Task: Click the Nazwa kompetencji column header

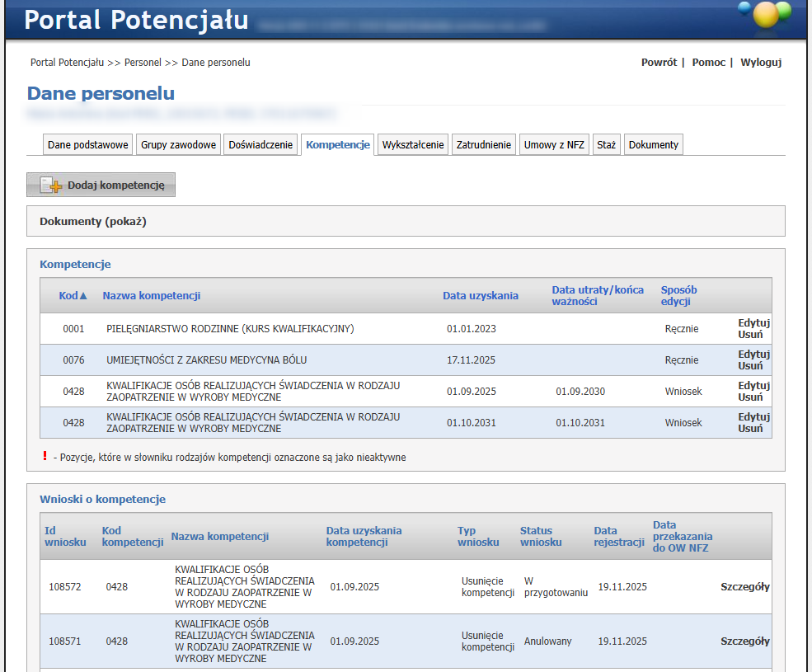Action: pos(151,296)
